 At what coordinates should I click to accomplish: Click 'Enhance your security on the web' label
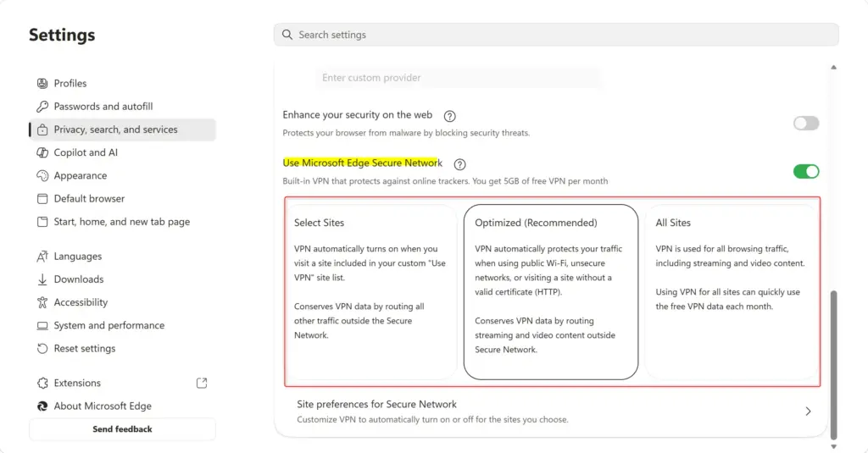357,115
